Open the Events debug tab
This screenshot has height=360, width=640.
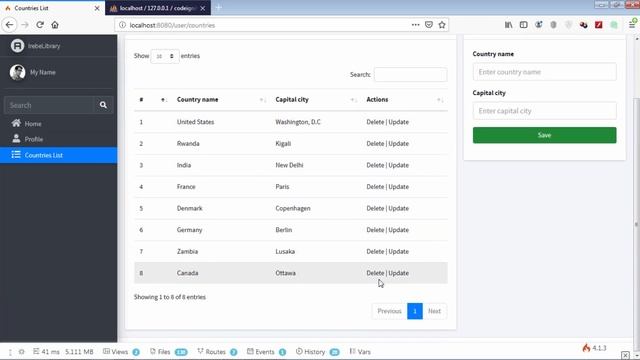point(267,351)
